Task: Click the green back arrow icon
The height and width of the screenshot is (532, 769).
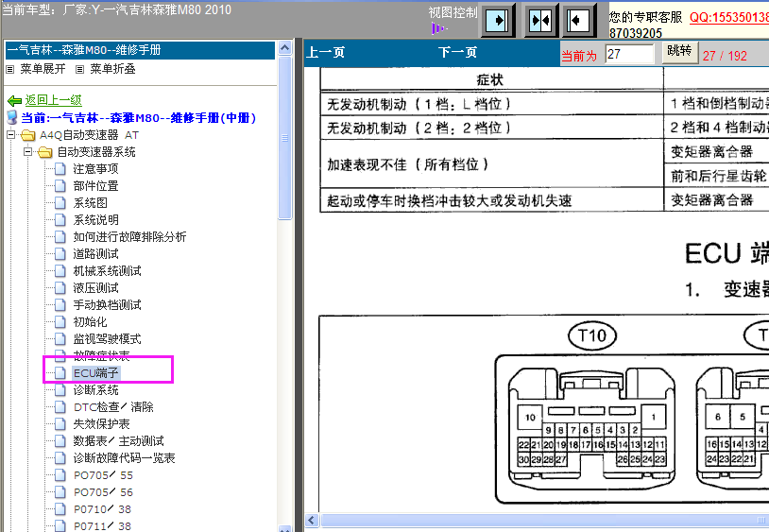Action: [x=14, y=100]
